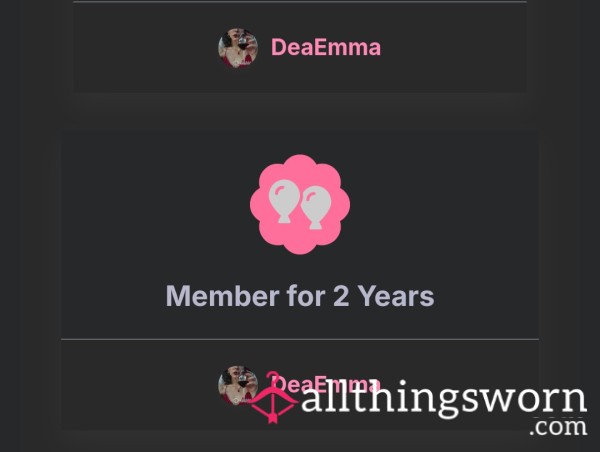Viewport: 600px width, 452px height.
Task: Click the hanger hook atop the pink logo
Action: tap(272, 377)
